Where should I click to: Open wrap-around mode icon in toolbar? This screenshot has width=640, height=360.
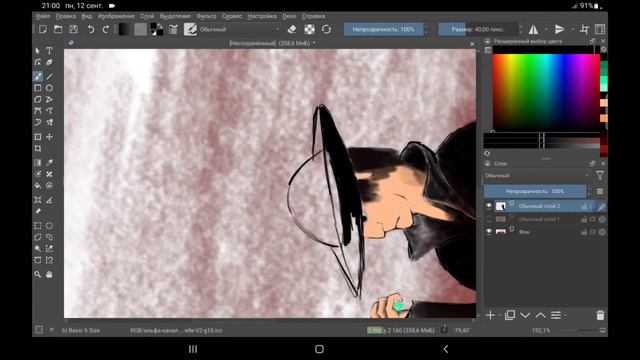tap(584, 29)
